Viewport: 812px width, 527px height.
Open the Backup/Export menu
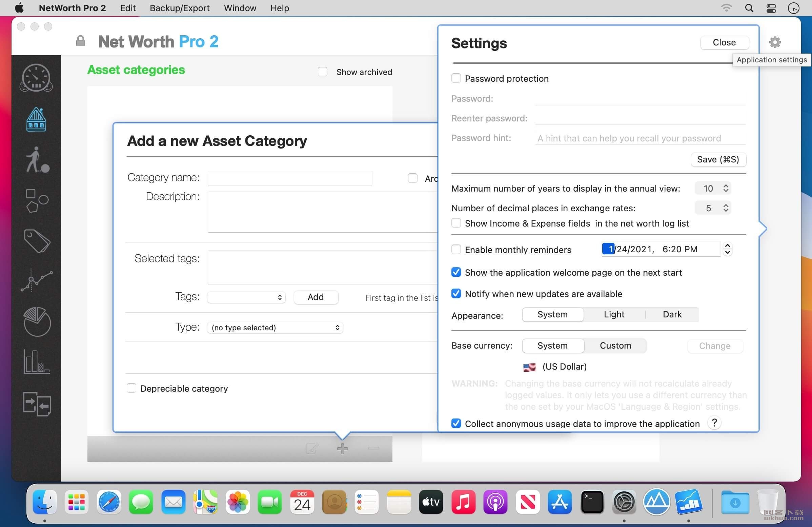180,8
